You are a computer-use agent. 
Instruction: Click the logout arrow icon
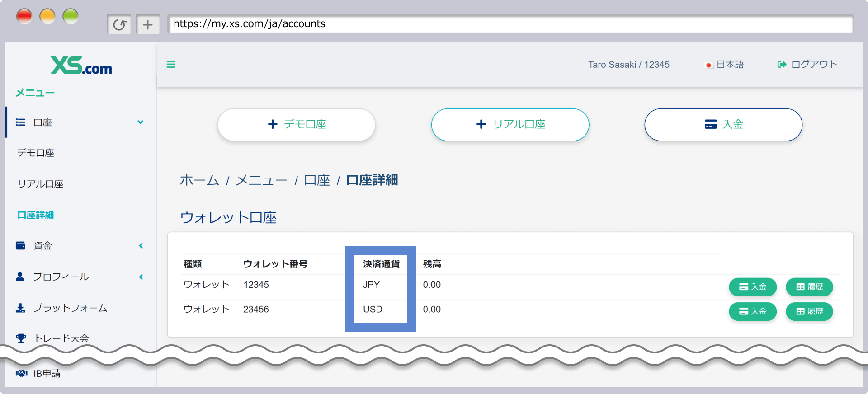click(782, 64)
